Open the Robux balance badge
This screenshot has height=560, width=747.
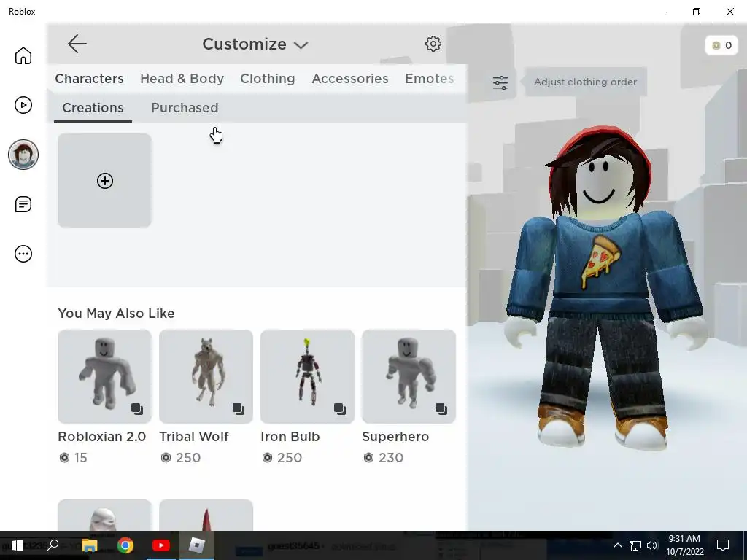point(721,45)
